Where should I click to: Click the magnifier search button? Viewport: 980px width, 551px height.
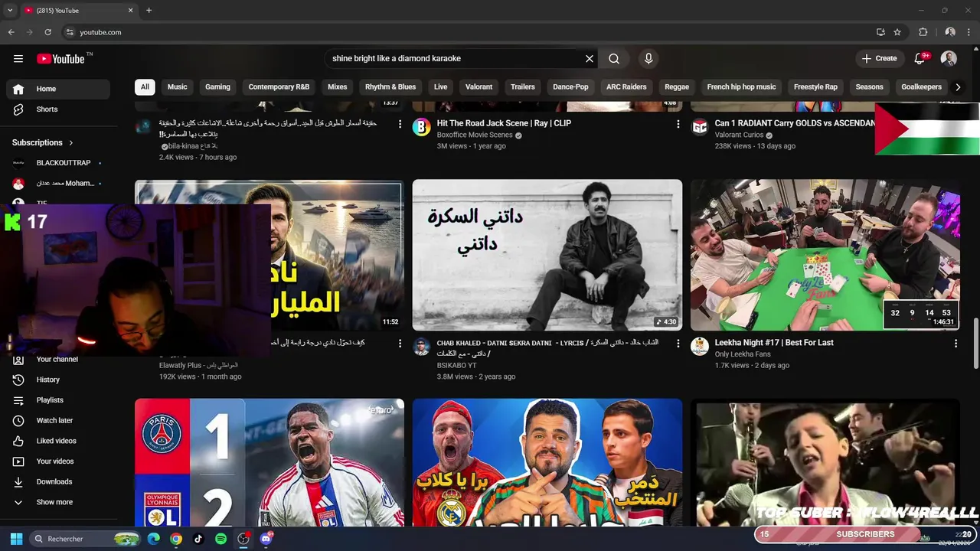pyautogui.click(x=614, y=58)
